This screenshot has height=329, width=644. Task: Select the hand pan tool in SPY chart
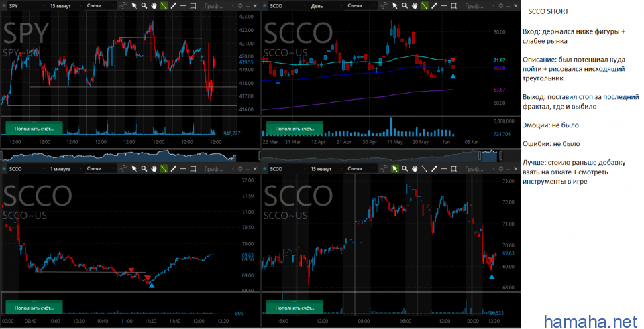coord(154,6)
